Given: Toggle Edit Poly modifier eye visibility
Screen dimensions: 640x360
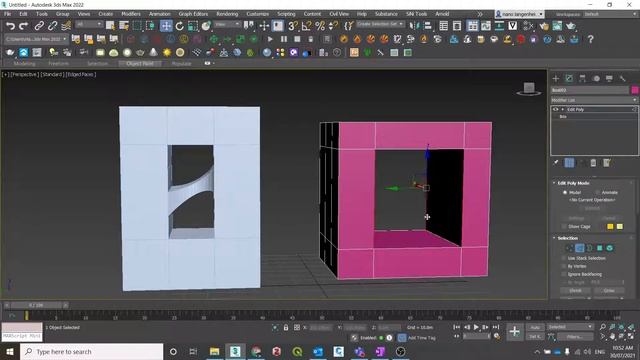Looking at the screenshot, I should point(555,109).
